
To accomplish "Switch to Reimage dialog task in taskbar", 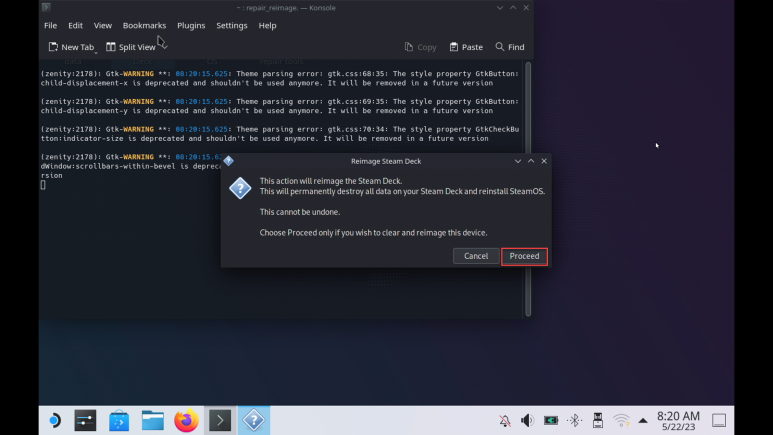I will pos(254,421).
